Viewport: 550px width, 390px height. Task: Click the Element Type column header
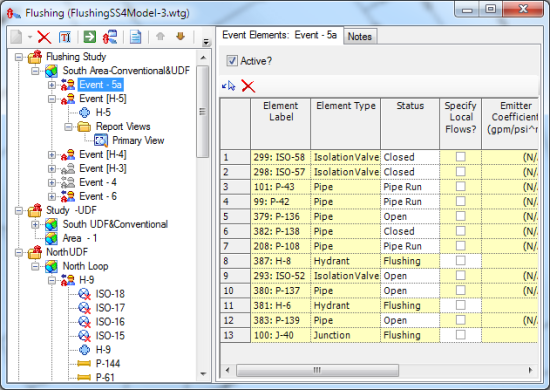(346, 123)
